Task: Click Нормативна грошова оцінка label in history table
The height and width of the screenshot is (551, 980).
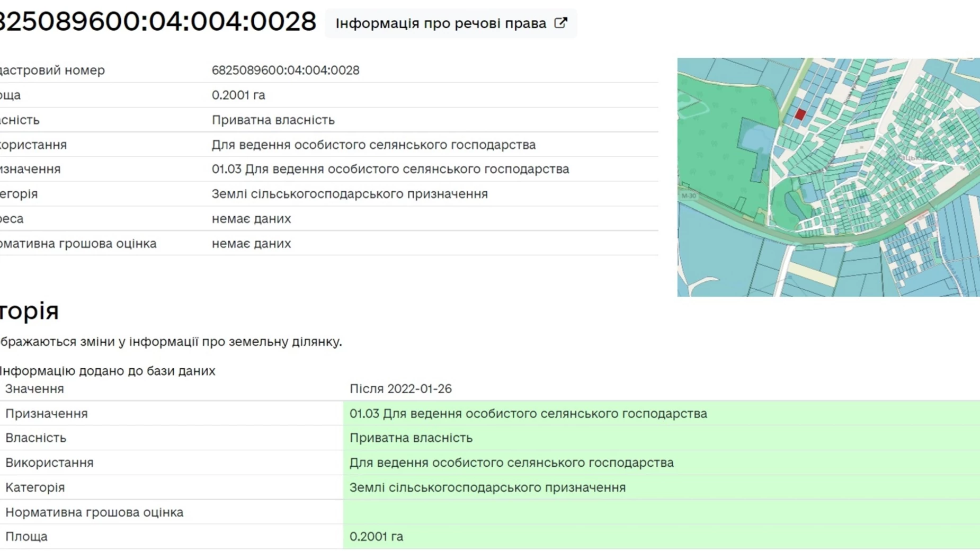Action: click(94, 512)
